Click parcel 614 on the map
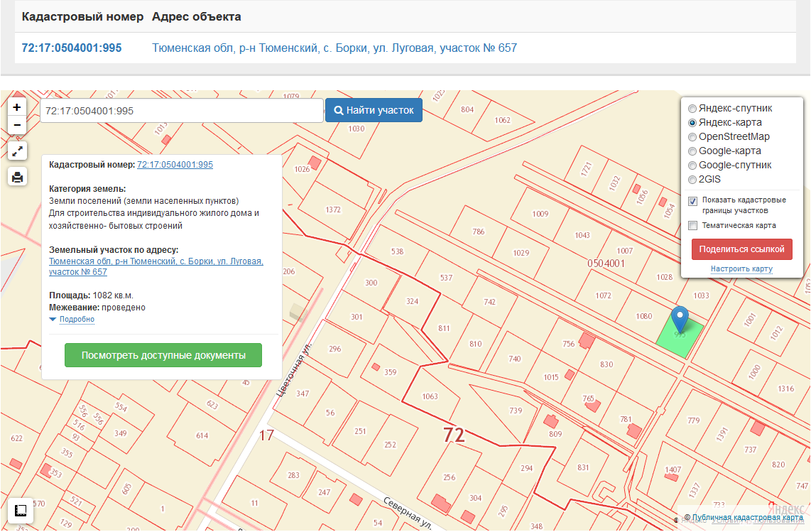The width and height of the screenshot is (811, 532). (x=202, y=435)
